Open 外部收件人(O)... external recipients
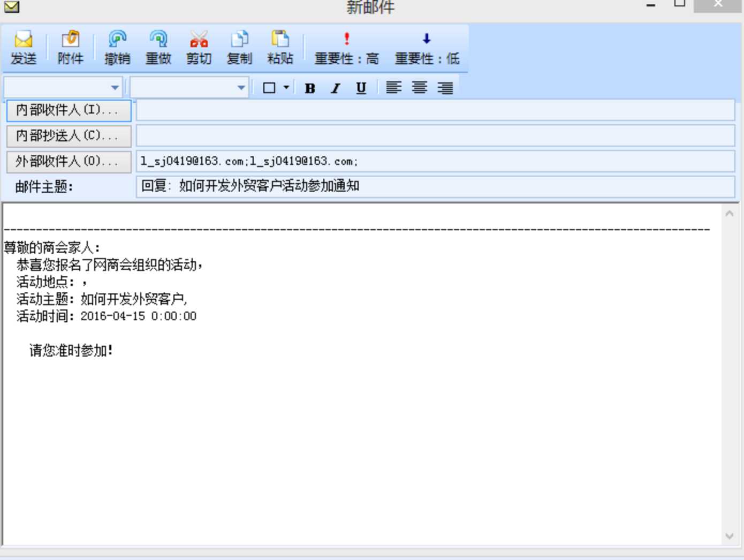Screen dimensions: 744x560 (x=69, y=162)
